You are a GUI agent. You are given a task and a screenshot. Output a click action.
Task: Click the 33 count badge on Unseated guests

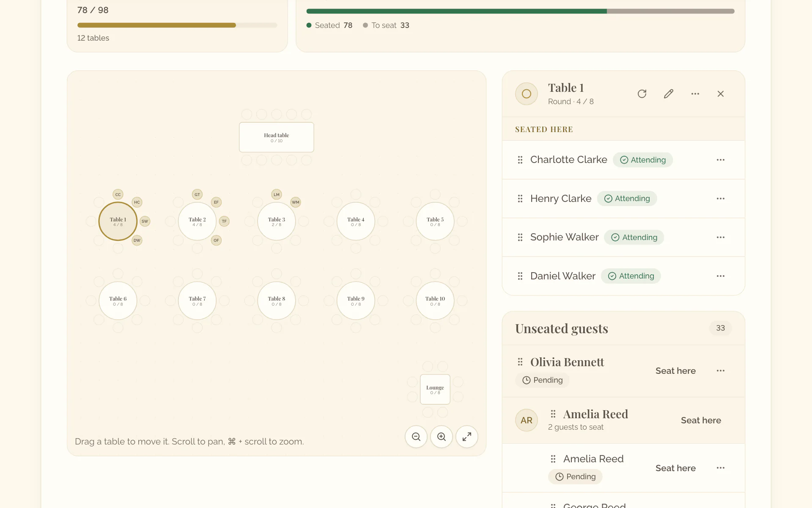coord(721,328)
